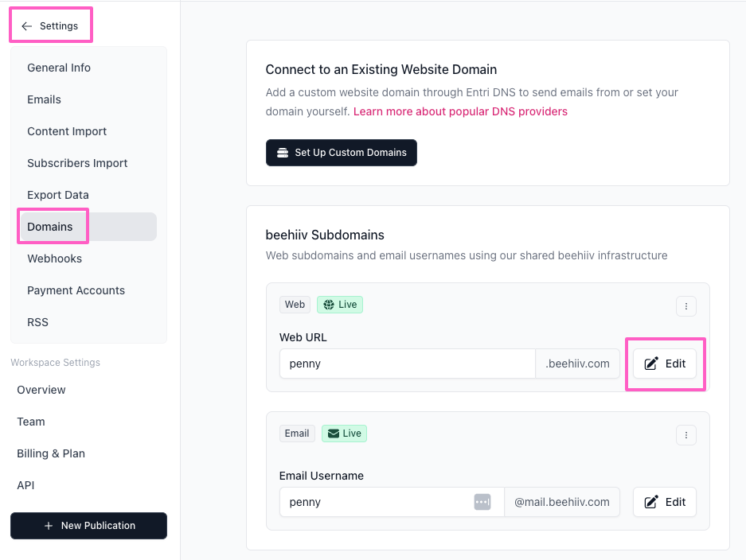Click the green Live badge on Web
746x560 pixels.
click(x=339, y=305)
